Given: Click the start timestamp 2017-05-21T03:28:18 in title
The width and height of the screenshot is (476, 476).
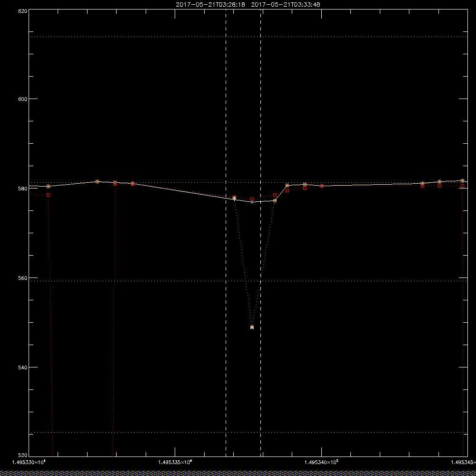Looking at the screenshot, I should tap(210, 5).
